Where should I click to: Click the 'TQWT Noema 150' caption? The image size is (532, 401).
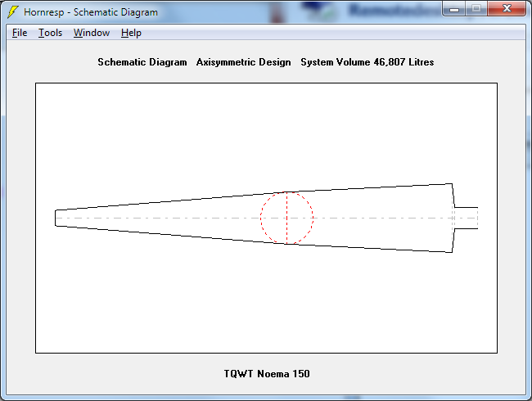coord(267,373)
